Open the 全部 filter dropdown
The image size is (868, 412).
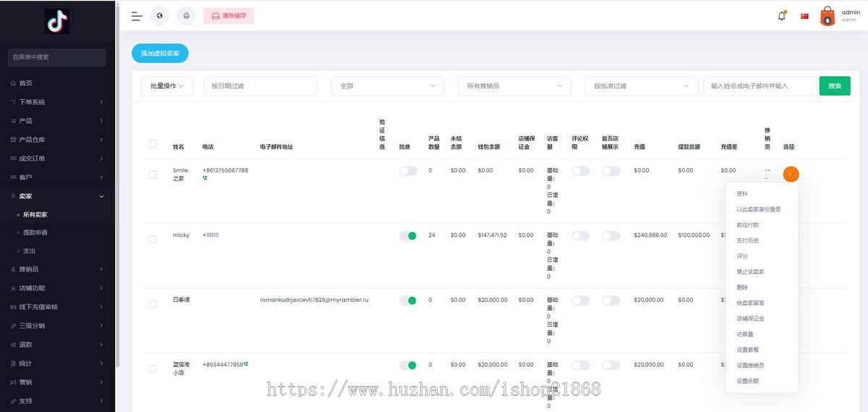pos(388,85)
